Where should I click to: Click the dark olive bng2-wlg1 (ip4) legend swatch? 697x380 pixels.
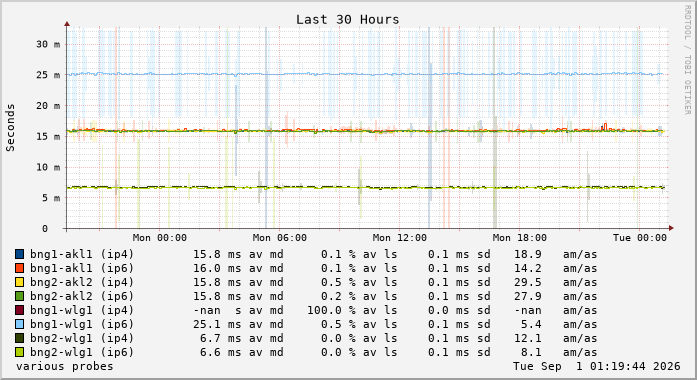pyautogui.click(x=19, y=338)
